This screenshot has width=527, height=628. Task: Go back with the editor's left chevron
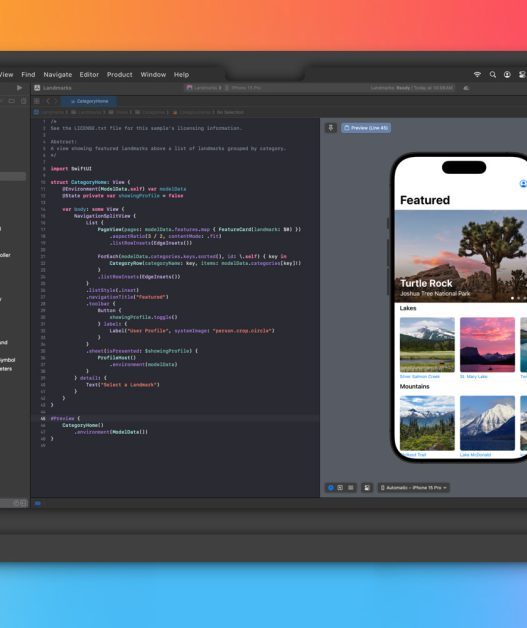(48, 101)
